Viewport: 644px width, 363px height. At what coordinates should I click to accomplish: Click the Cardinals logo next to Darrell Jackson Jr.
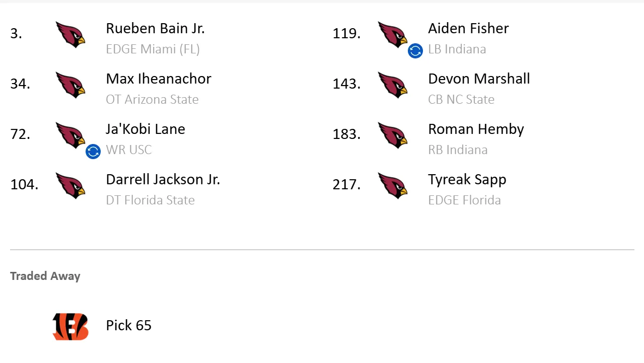(x=70, y=186)
